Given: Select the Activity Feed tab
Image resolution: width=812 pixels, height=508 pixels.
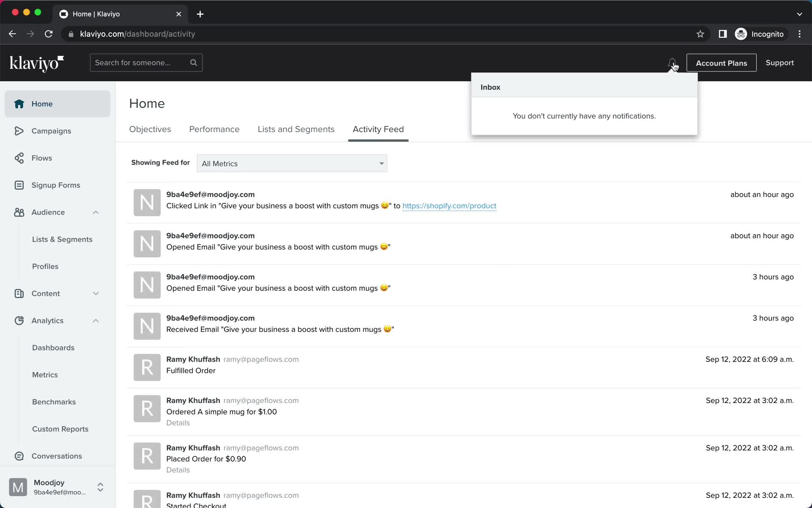Looking at the screenshot, I should (378, 129).
